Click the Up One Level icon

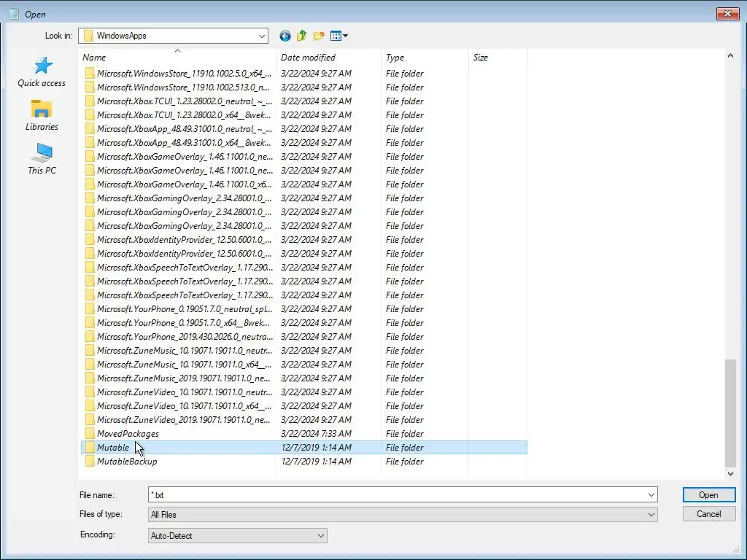[301, 36]
